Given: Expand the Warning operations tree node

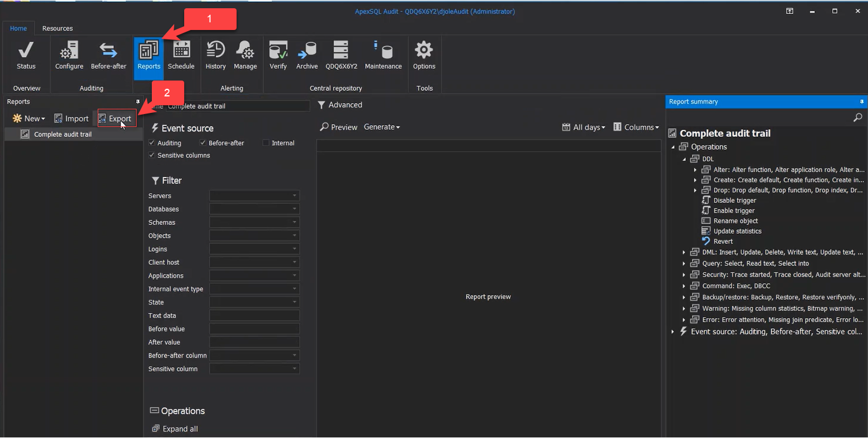Looking at the screenshot, I should click(x=684, y=308).
